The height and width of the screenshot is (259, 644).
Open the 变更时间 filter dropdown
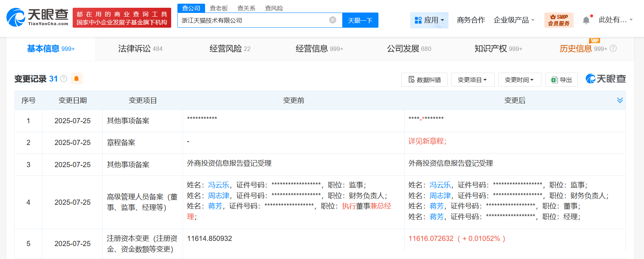click(x=519, y=80)
